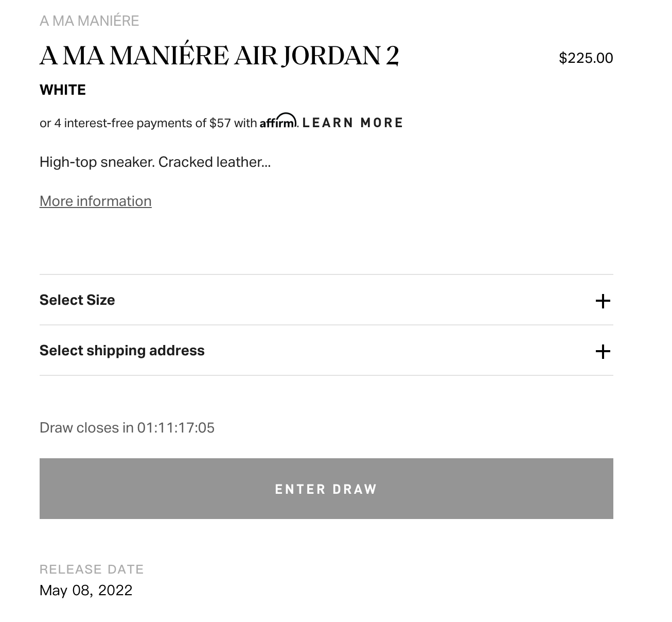Click the plus icon beside Select Size
Image resolution: width=672 pixels, height=622 pixels.
pos(603,301)
